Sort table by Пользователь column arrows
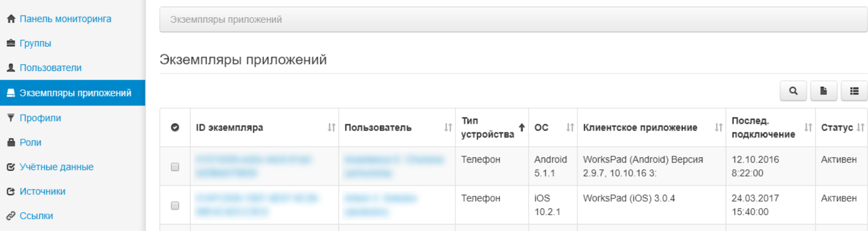This screenshot has width=868, height=231. (448, 127)
